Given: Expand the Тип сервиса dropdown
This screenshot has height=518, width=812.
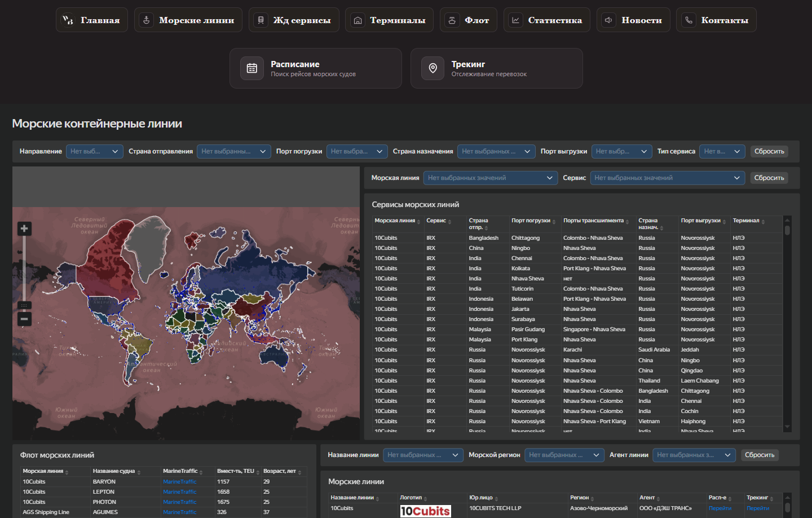Looking at the screenshot, I should pyautogui.click(x=723, y=151).
